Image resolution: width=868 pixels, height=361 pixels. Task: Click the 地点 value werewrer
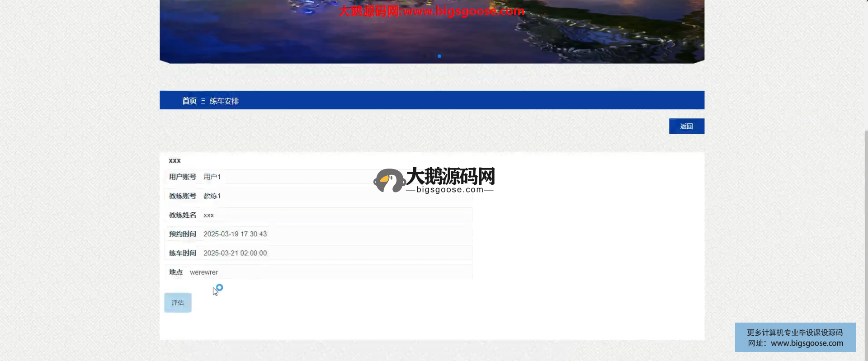[x=204, y=272]
